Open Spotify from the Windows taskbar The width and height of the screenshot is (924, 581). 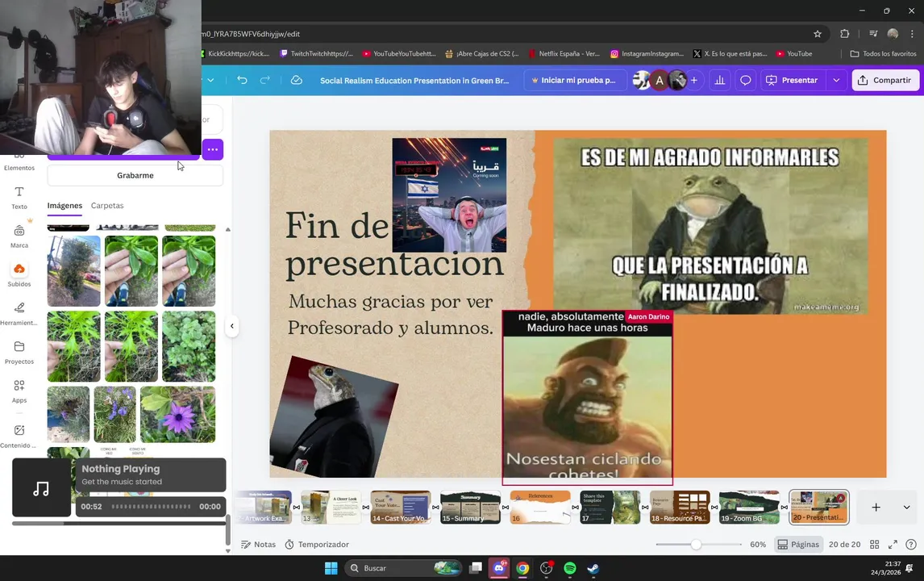(570, 568)
